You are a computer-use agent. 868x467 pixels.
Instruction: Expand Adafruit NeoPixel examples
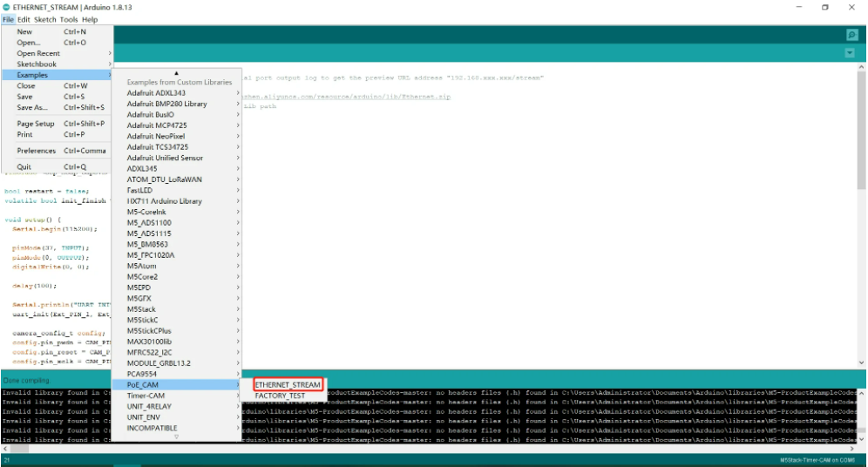coord(177,136)
